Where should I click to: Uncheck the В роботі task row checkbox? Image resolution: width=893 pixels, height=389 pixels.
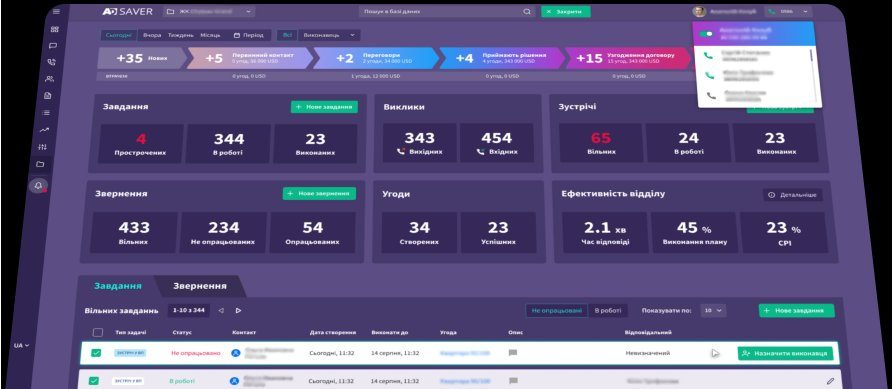94,380
